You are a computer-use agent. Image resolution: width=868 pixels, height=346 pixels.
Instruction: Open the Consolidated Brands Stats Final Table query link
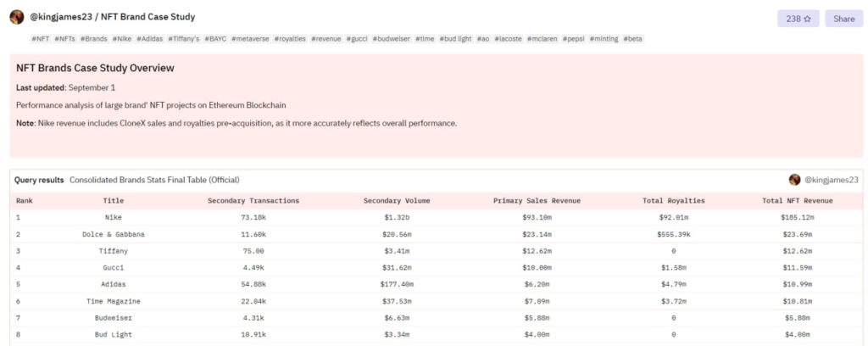click(154, 180)
